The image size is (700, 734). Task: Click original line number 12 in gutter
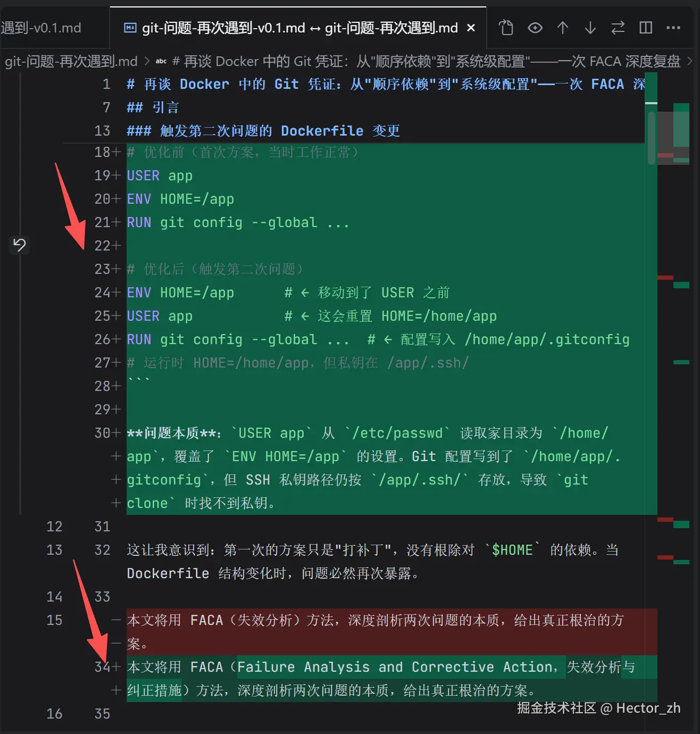point(54,527)
